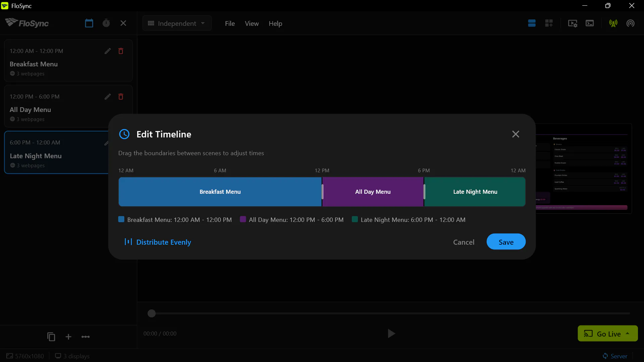Click the 3 displays status entry

coord(72,356)
